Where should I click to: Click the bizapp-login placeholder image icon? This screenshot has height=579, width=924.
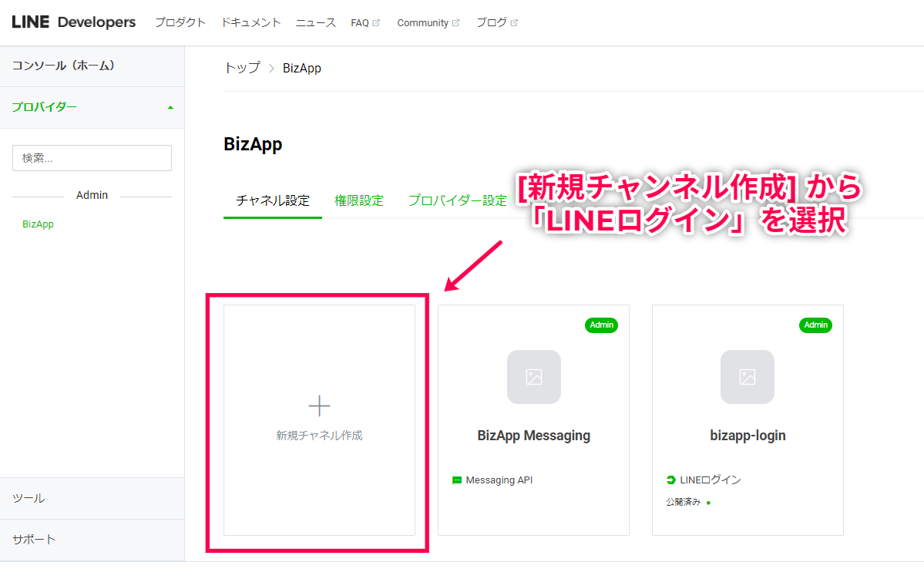748,377
